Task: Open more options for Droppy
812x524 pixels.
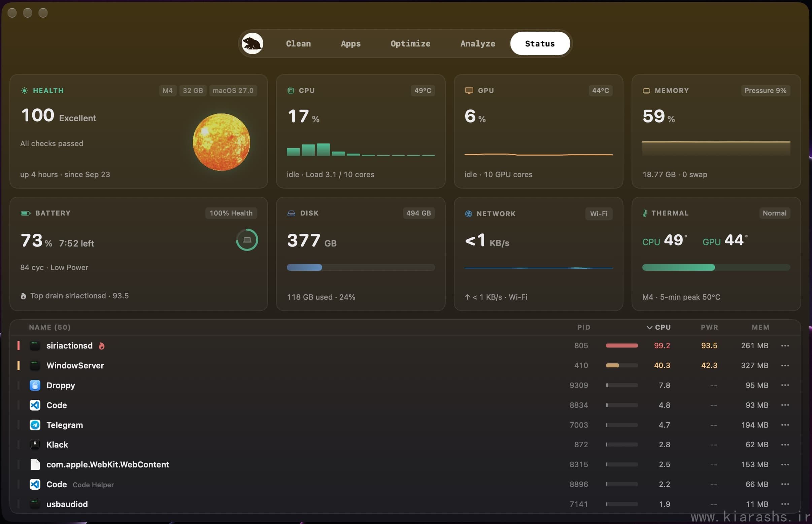Action: tap(785, 385)
